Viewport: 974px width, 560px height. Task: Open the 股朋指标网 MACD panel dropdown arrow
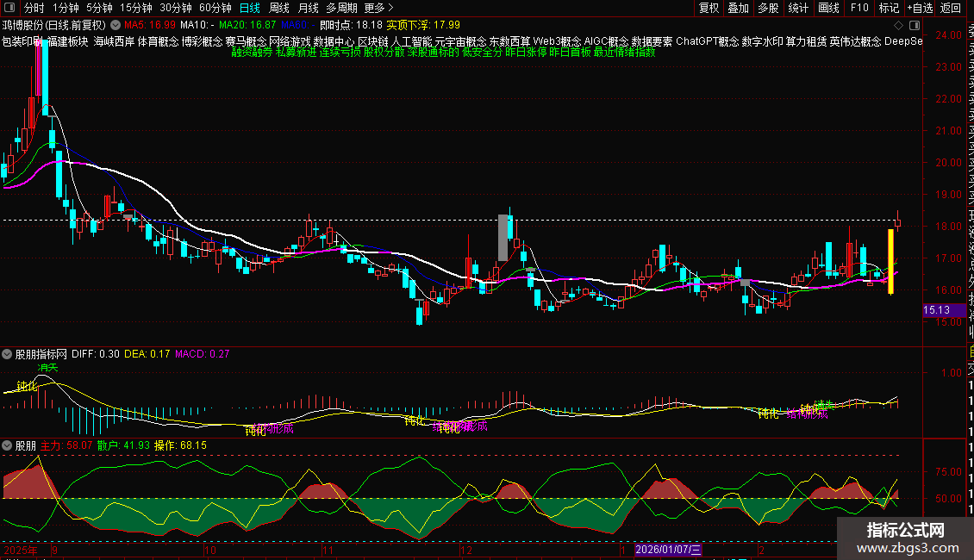8,354
